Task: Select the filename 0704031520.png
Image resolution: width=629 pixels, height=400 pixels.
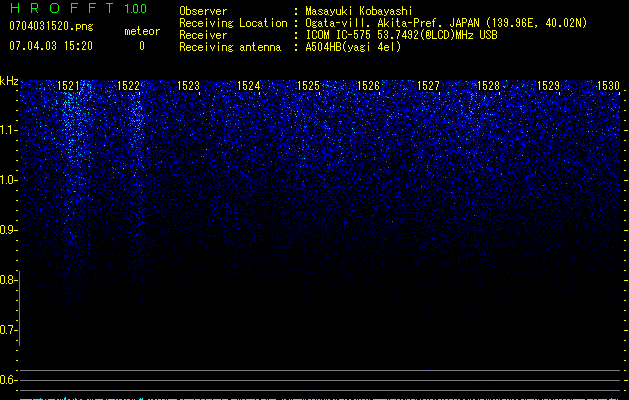Action: tap(51, 26)
